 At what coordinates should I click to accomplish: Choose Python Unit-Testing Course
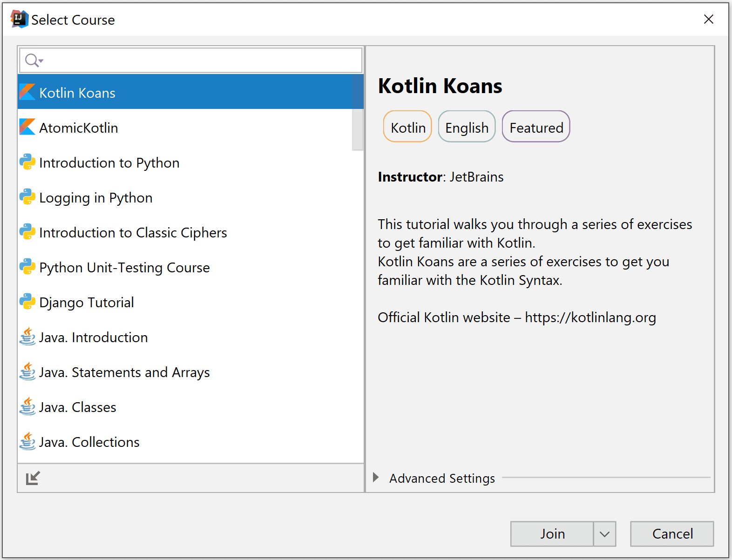pyautogui.click(x=124, y=268)
